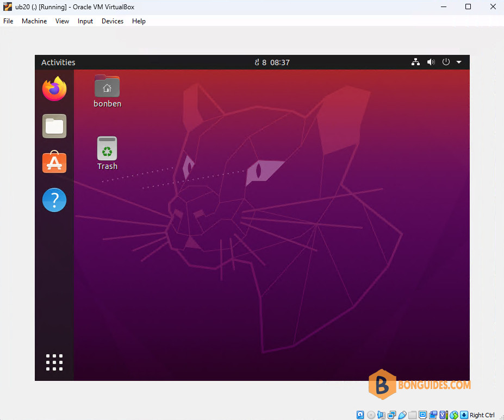Maximize the VirtualBox window
The height and width of the screenshot is (420, 504).
click(x=468, y=7)
